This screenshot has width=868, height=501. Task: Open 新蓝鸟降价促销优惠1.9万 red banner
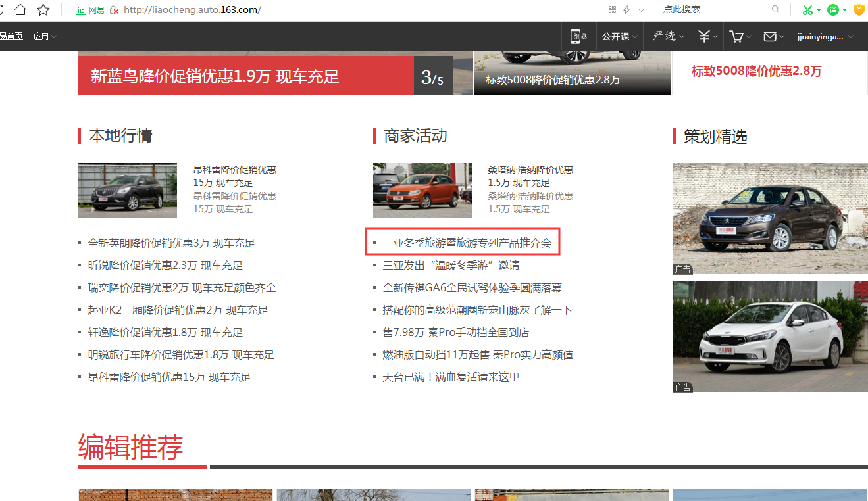coord(246,76)
